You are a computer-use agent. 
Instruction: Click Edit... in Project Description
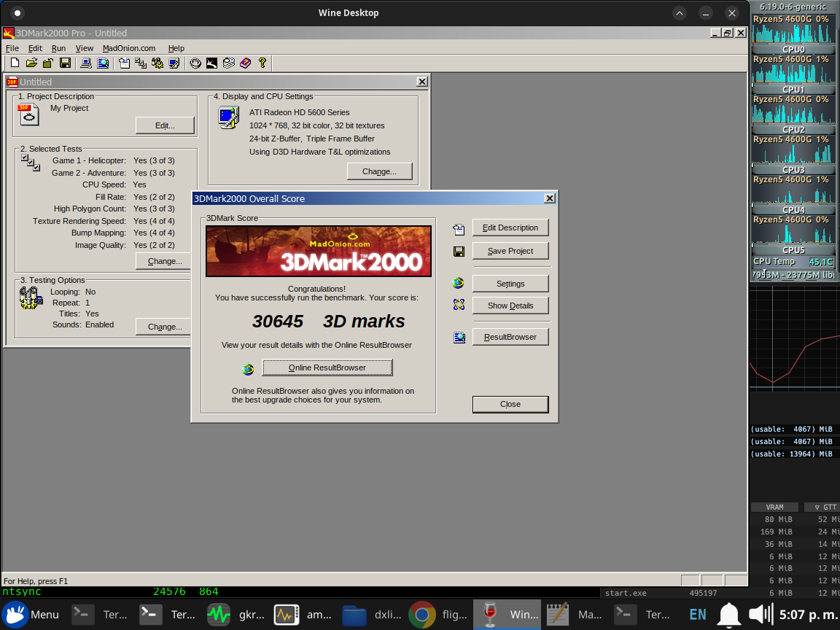pyautogui.click(x=165, y=125)
